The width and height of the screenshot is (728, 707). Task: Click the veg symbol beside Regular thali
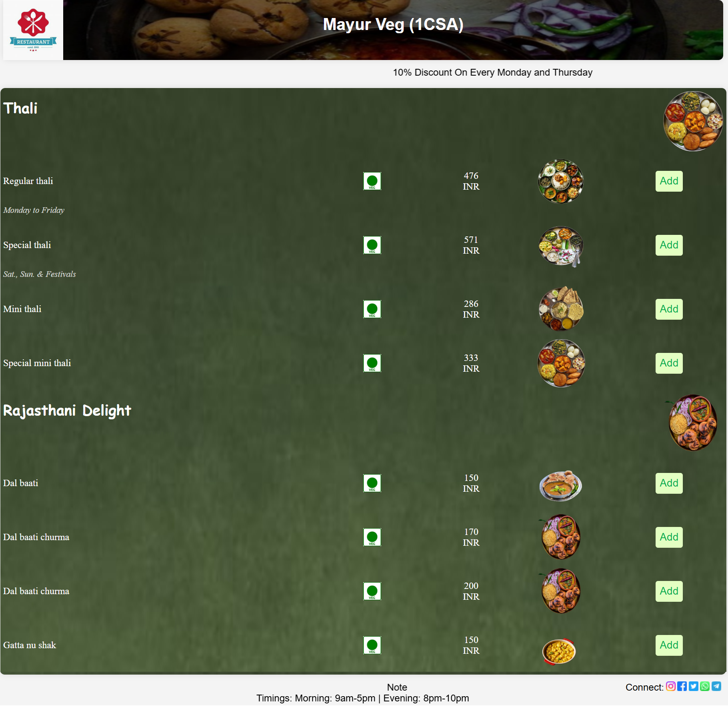(372, 181)
